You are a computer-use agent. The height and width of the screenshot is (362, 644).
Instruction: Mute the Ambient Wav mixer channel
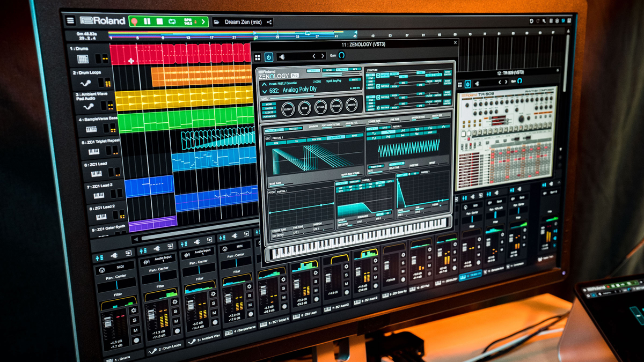[x=214, y=313]
